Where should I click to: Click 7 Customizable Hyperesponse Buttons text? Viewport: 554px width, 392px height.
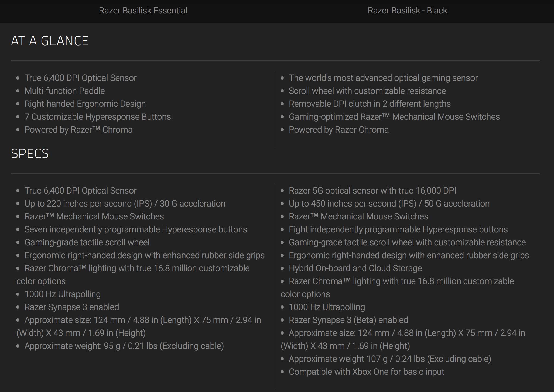point(98,117)
